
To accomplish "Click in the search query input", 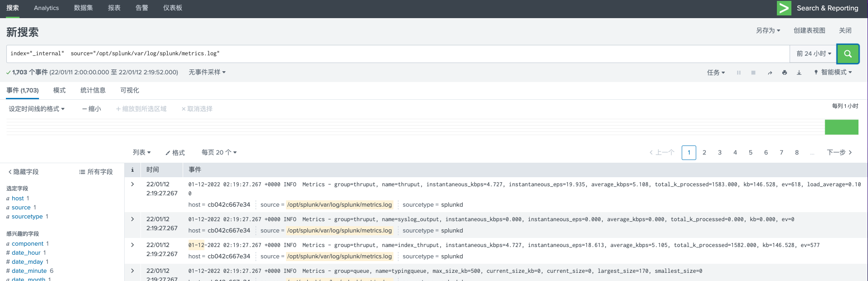I will pos(398,53).
